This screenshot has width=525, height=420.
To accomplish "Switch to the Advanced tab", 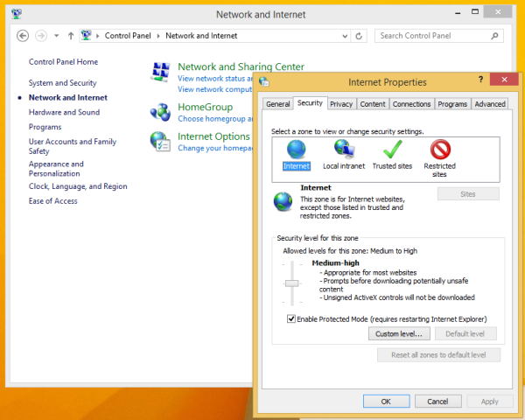I will click(x=490, y=104).
